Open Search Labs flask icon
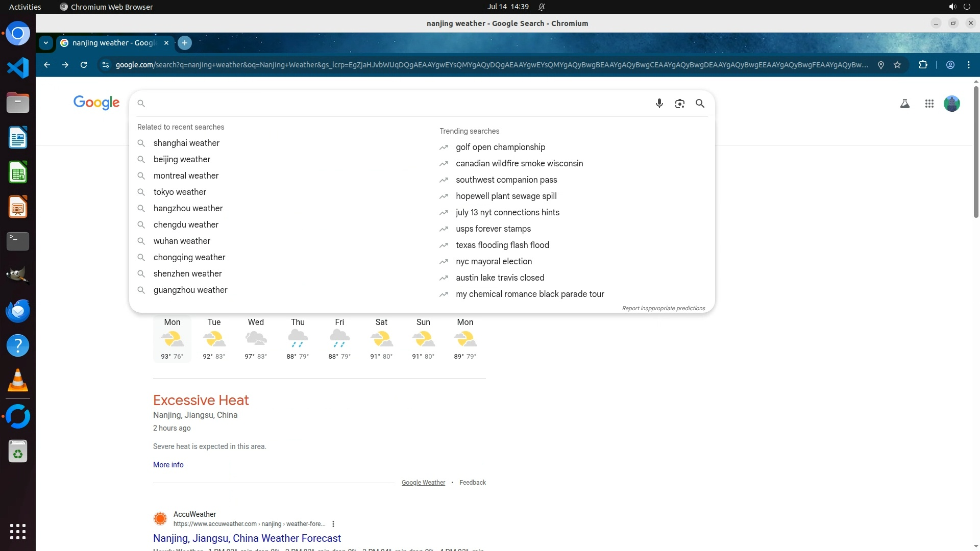This screenshot has width=980, height=551. (904, 104)
